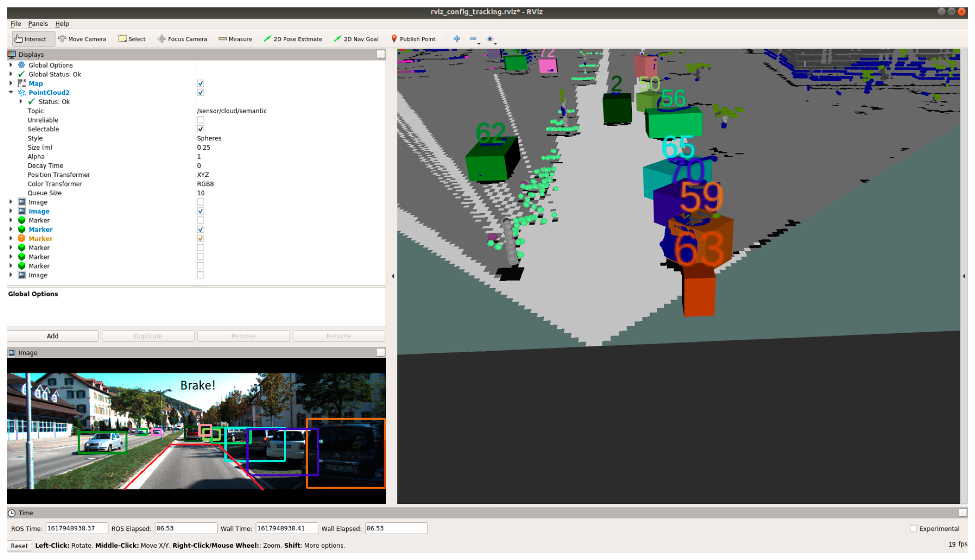975x560 pixels.
Task: Click the Focus Camera tool
Action: (182, 39)
